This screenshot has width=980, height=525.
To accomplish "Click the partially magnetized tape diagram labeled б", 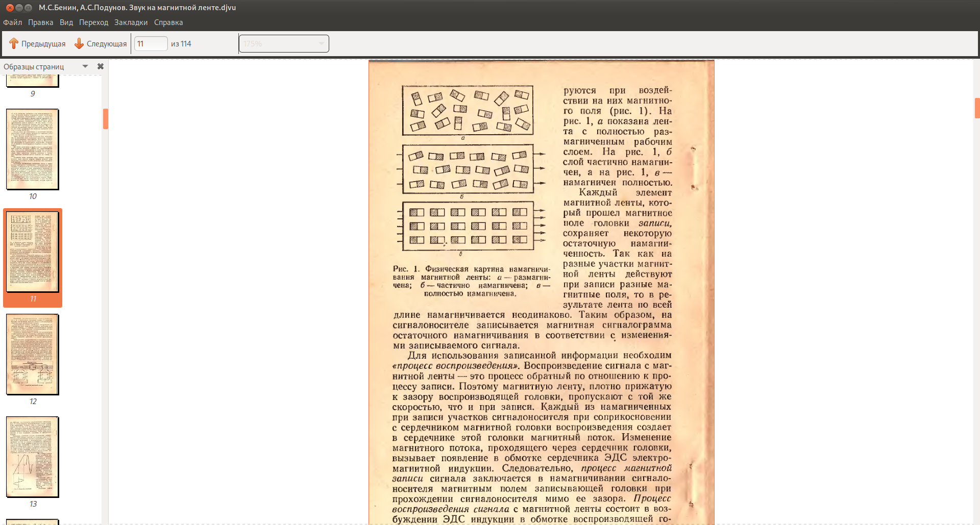I will point(468,169).
